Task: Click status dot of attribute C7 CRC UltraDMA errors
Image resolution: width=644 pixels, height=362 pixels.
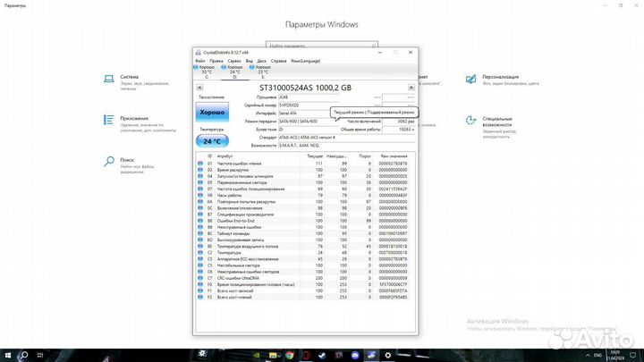Action: (x=200, y=278)
